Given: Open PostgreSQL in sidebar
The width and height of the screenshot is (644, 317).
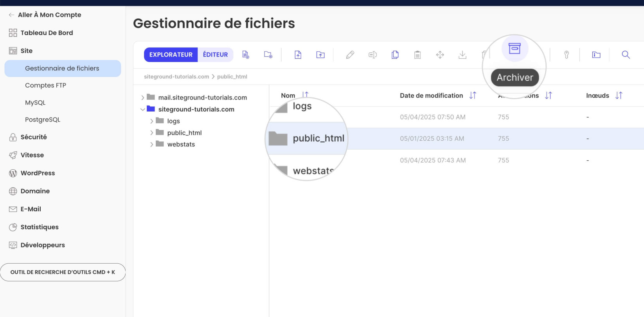Looking at the screenshot, I should pyautogui.click(x=43, y=120).
